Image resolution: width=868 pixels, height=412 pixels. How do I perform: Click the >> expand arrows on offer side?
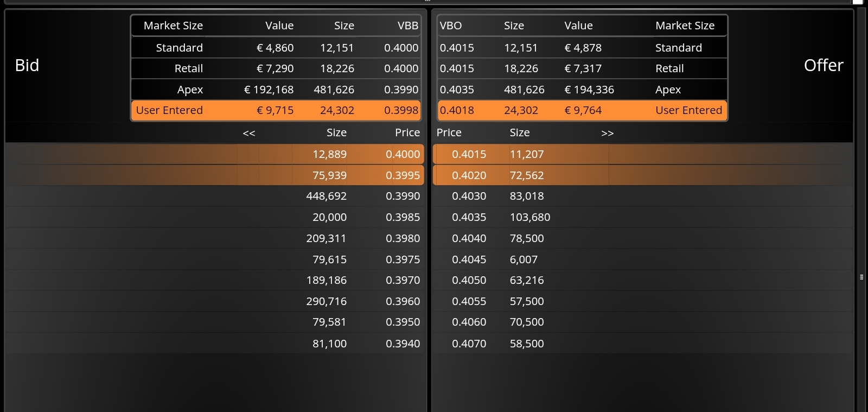[x=607, y=134]
